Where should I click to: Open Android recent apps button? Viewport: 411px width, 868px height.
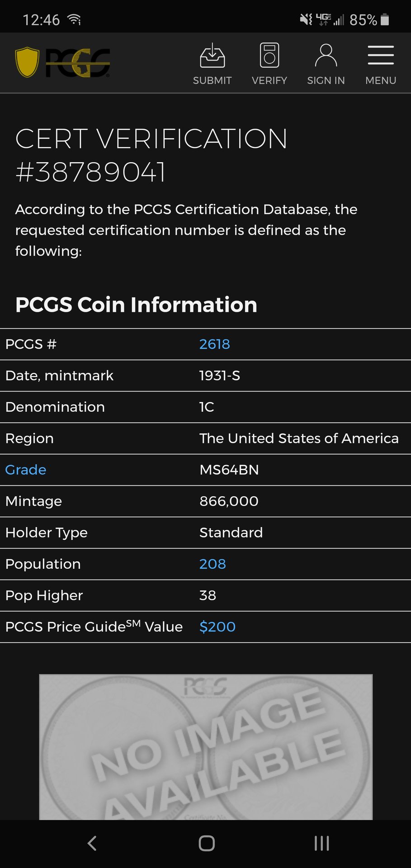(321, 843)
